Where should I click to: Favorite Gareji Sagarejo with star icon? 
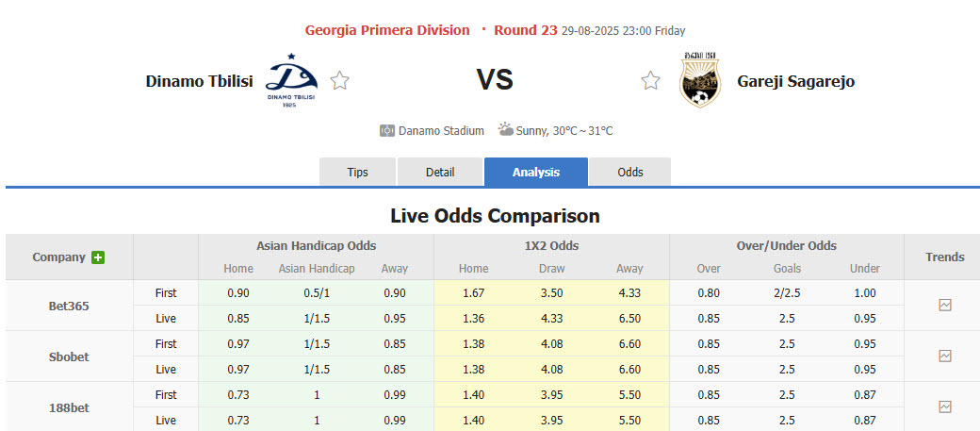coord(650,81)
